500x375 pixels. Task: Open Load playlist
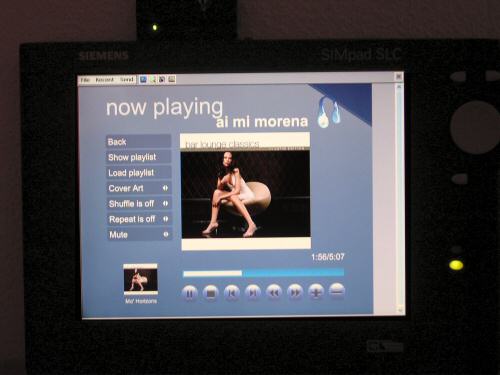139,173
